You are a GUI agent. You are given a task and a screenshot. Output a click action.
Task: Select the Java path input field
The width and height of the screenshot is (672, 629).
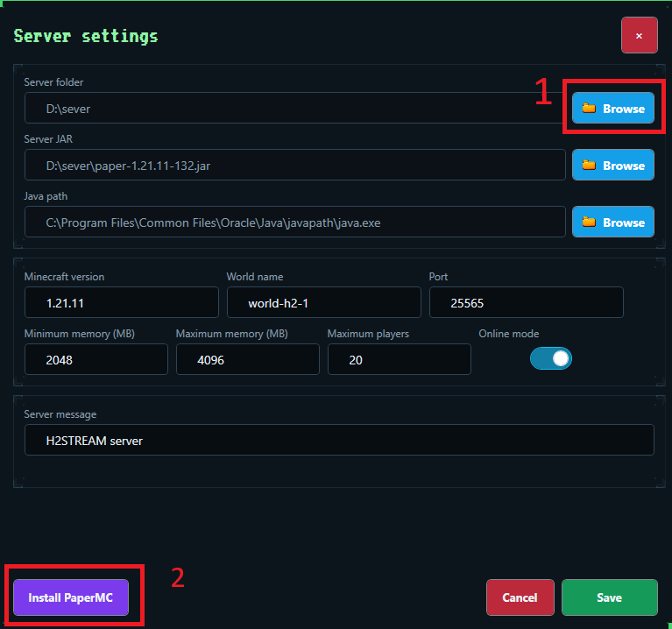(x=295, y=222)
